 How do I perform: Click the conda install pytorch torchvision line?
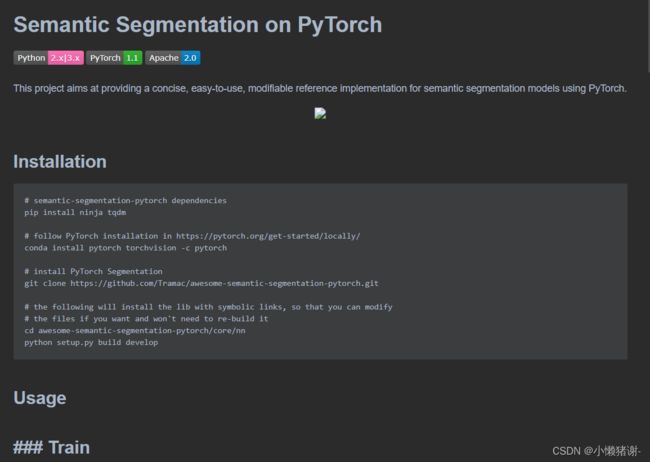coord(126,248)
